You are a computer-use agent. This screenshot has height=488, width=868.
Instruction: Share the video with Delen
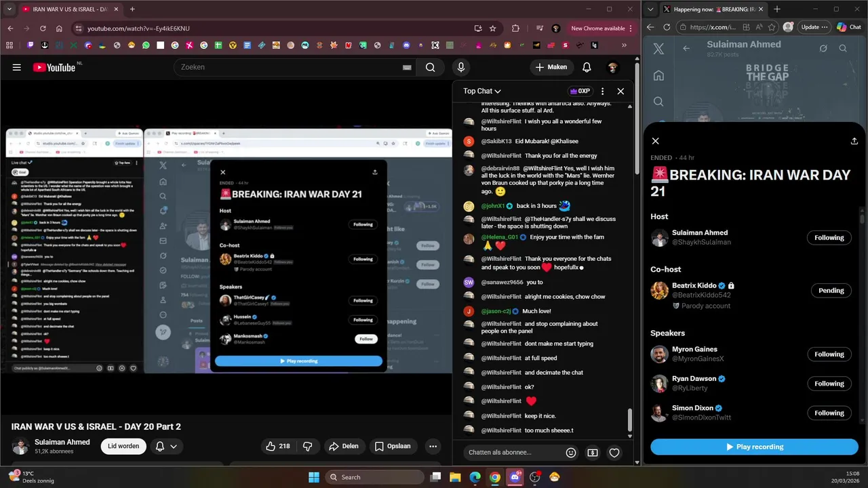click(x=343, y=446)
